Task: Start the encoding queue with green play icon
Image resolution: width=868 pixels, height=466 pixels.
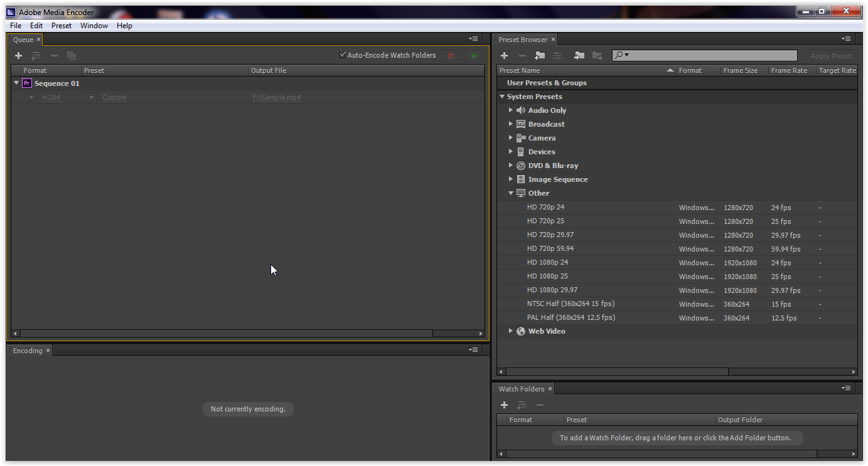Action: (474, 55)
